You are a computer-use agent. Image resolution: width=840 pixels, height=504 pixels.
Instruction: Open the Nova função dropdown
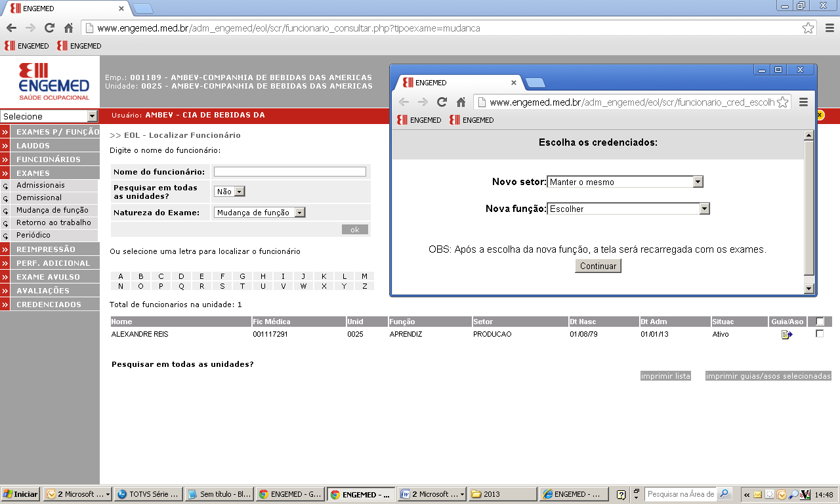coord(629,209)
